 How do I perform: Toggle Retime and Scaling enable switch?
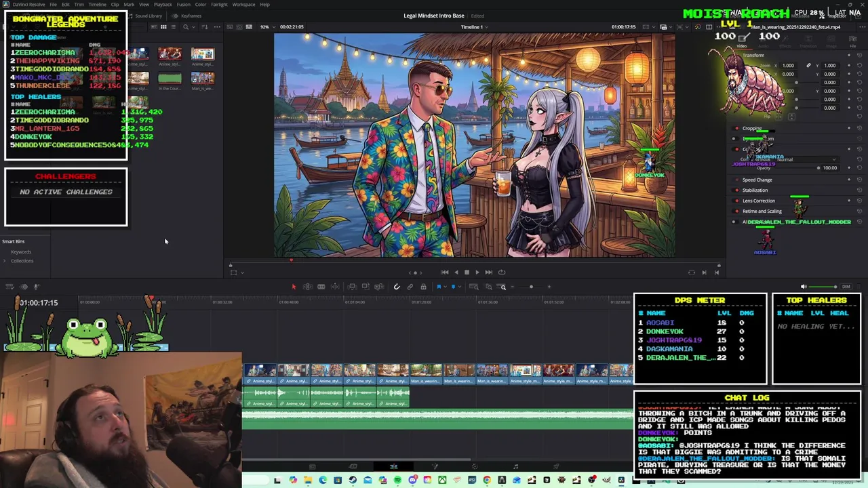[x=736, y=211]
